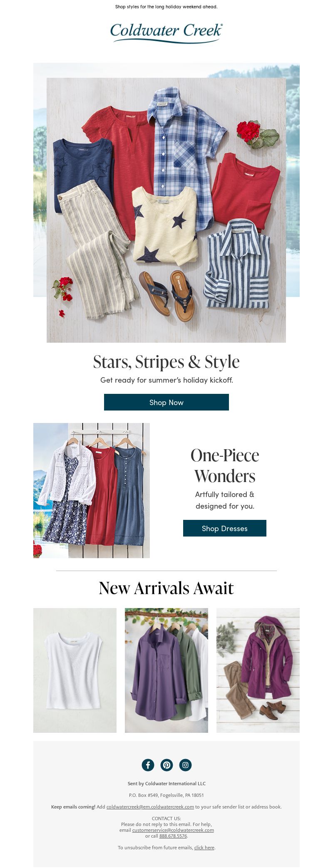Click the Shop Dresses button
This screenshot has width=333, height=868.
point(225,528)
